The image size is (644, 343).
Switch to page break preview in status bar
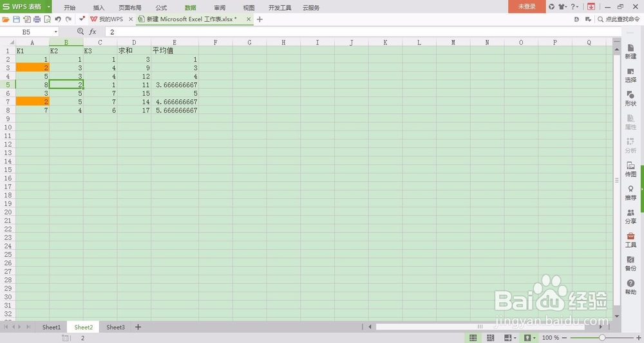pos(490,338)
